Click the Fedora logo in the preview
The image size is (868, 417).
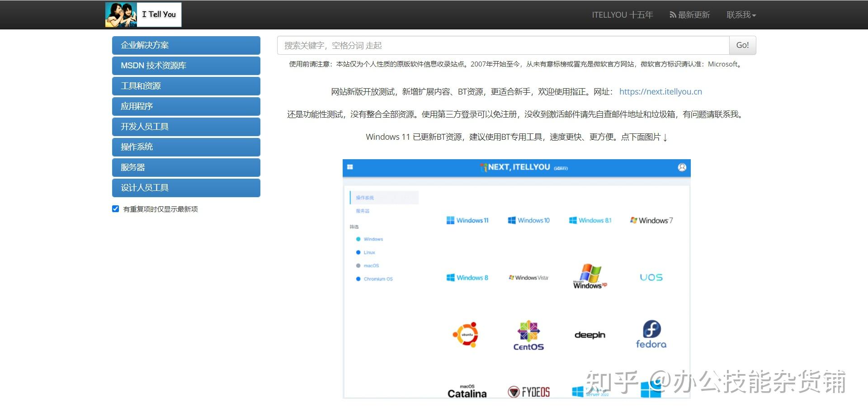[651, 335]
